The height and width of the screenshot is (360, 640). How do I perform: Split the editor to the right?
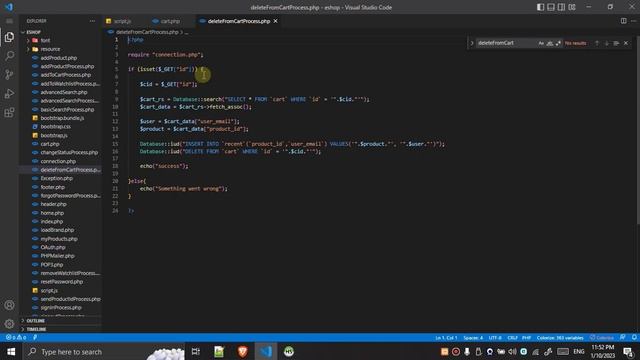pos(623,21)
